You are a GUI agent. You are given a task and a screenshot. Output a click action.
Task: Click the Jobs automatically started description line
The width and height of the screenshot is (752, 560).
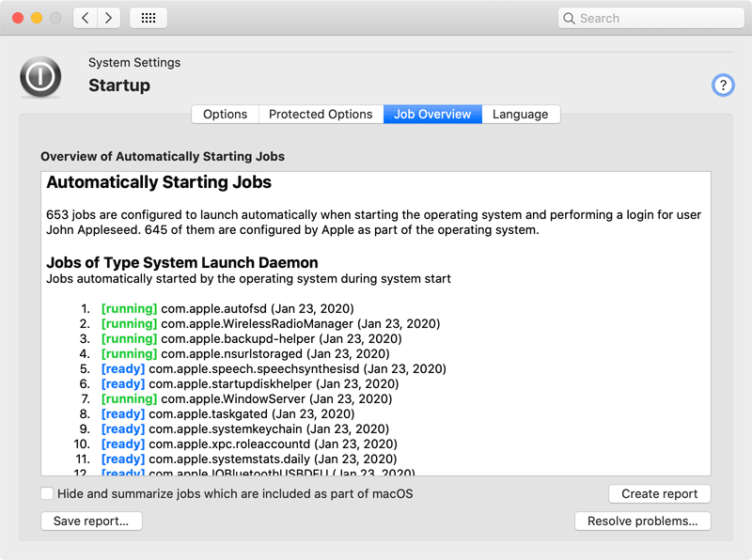(248, 278)
